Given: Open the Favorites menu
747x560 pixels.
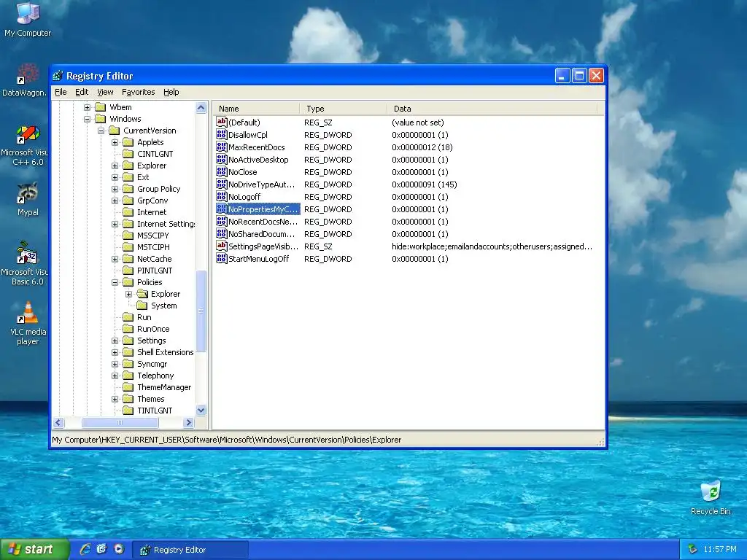Looking at the screenshot, I should (x=138, y=92).
